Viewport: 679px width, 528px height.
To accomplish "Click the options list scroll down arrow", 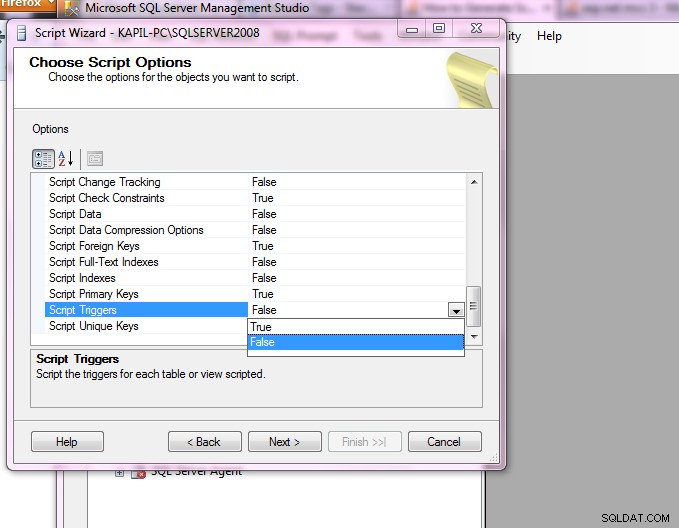I will pos(474,337).
